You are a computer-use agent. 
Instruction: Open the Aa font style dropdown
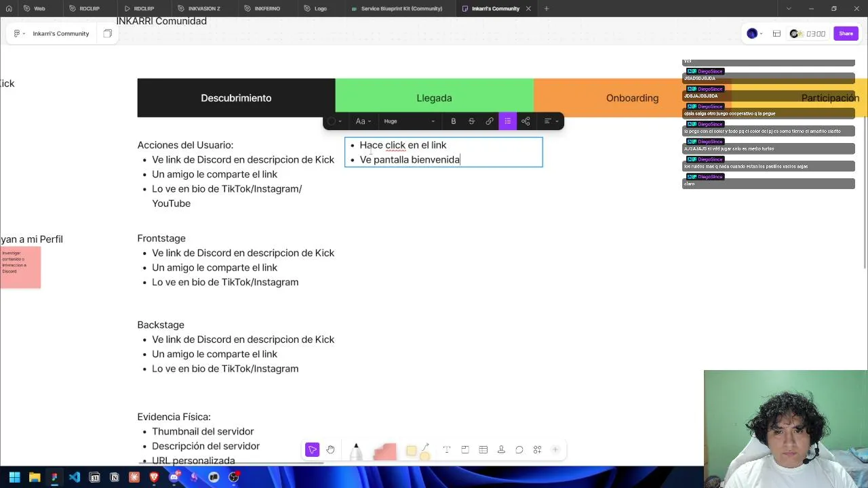[363, 121]
